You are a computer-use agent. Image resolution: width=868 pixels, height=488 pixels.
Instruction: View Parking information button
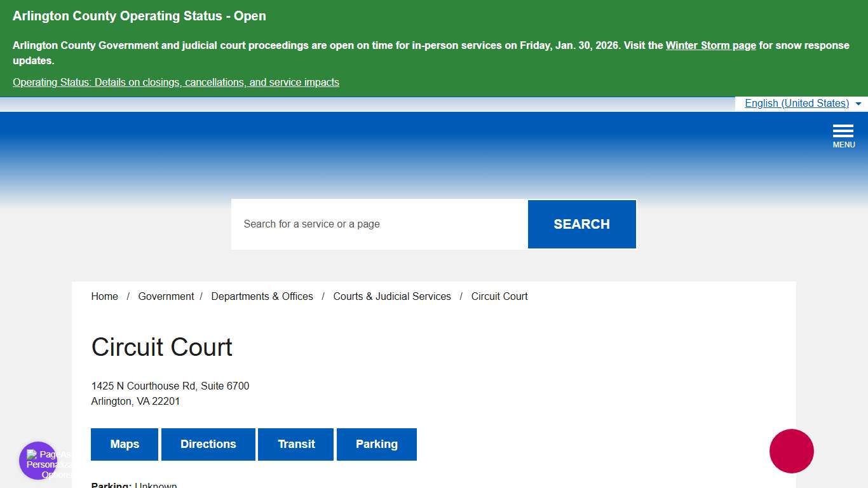(376, 444)
